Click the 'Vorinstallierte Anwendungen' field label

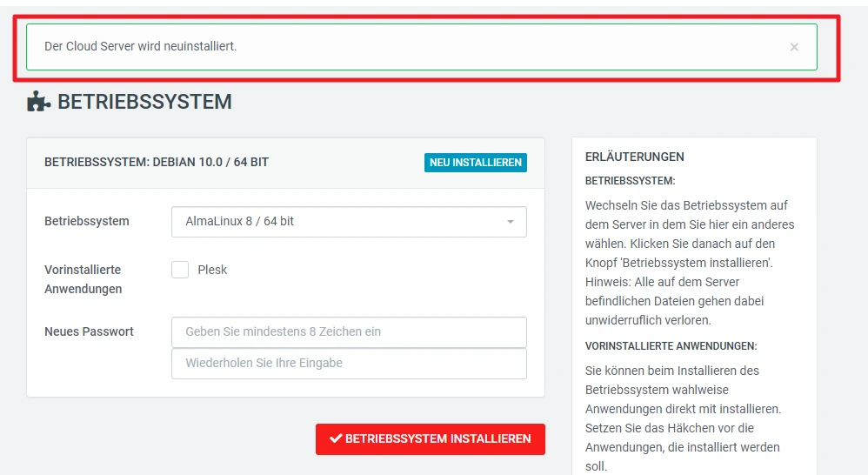83,279
